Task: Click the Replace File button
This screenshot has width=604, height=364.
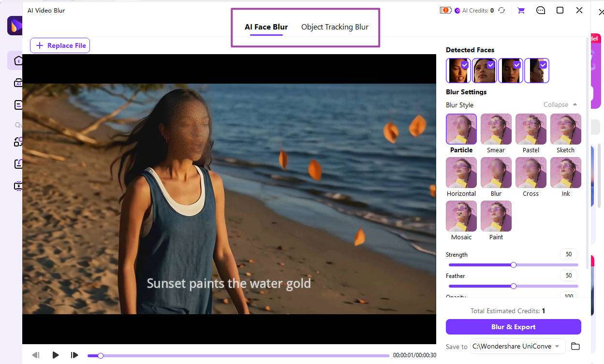Action: 60,45
